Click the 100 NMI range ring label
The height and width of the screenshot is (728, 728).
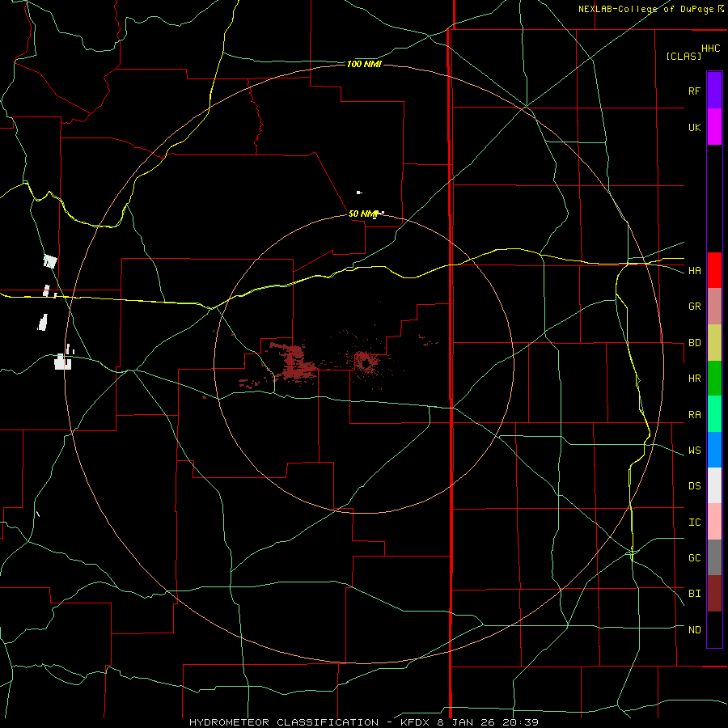pos(364,64)
